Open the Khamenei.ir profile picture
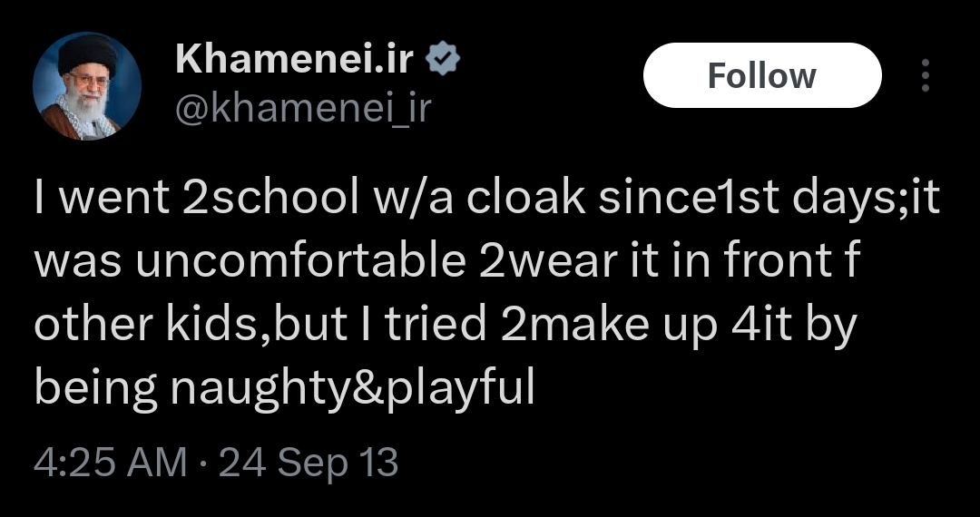Image resolution: width=980 pixels, height=517 pixels. coord(87,86)
